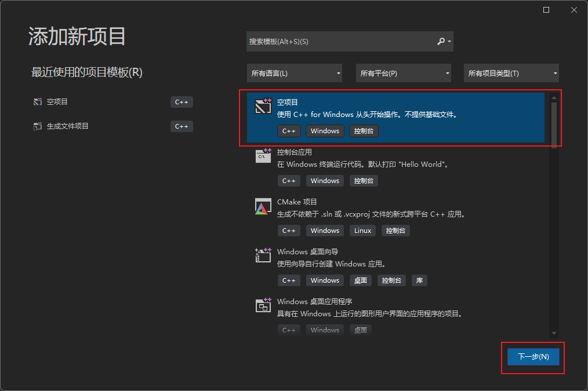Click the empty project template icon

pos(263,106)
